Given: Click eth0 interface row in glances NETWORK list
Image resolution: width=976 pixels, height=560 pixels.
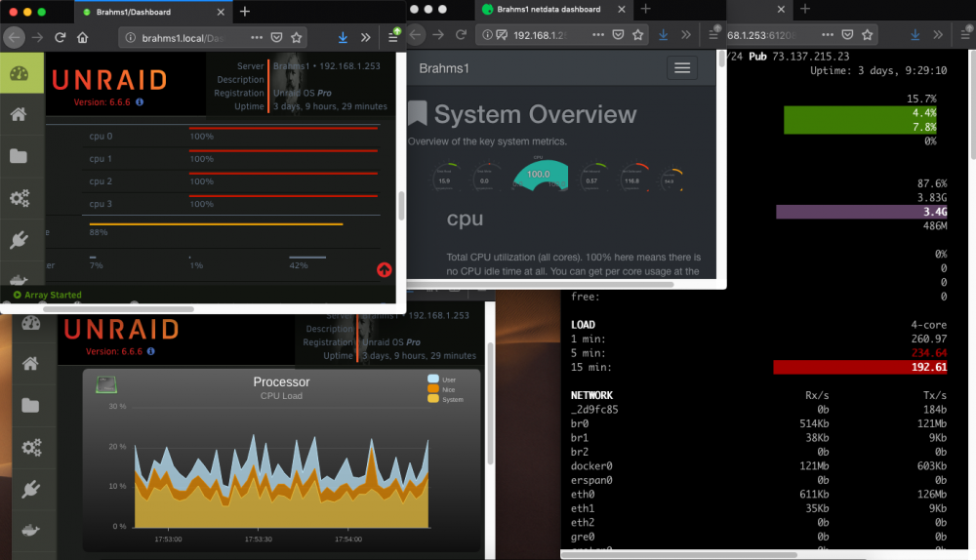Looking at the screenshot, I should pos(758,495).
